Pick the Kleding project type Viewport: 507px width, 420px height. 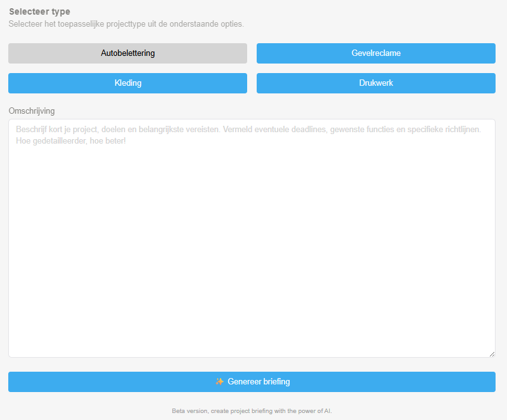click(128, 83)
